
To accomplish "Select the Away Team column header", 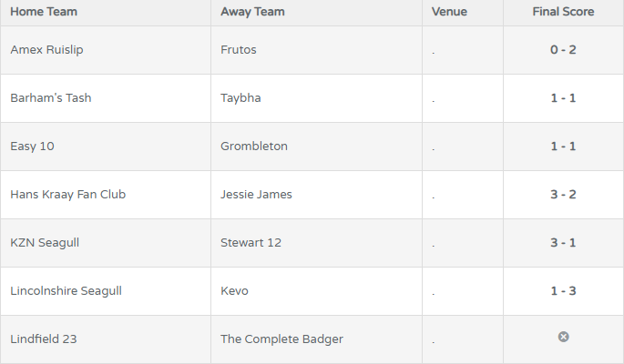I will 252,12.
